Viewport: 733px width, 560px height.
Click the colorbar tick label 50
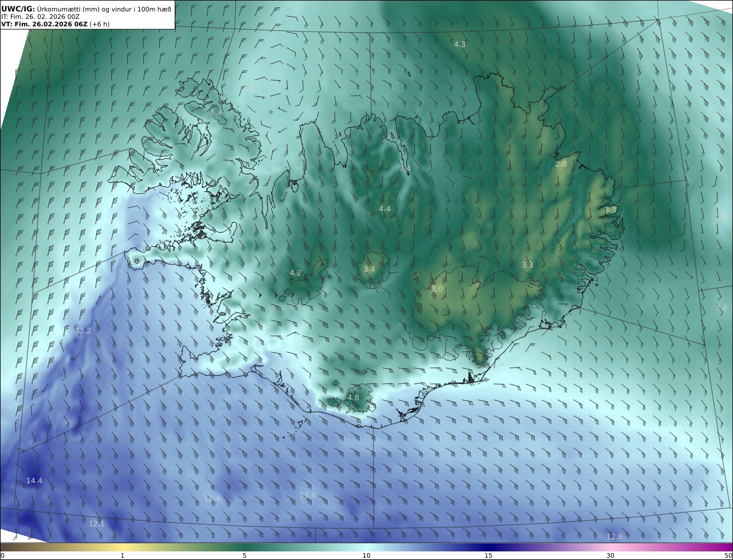(728, 555)
